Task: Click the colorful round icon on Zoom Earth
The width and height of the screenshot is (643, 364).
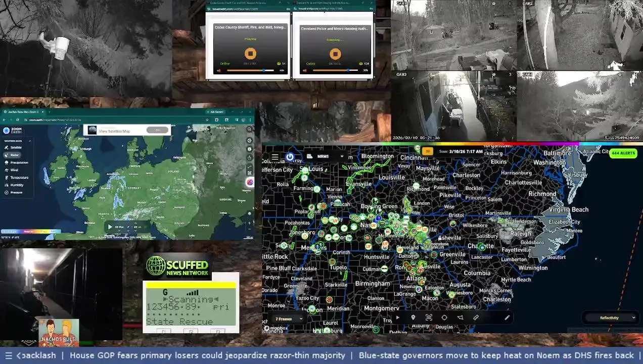Action: [250, 183]
